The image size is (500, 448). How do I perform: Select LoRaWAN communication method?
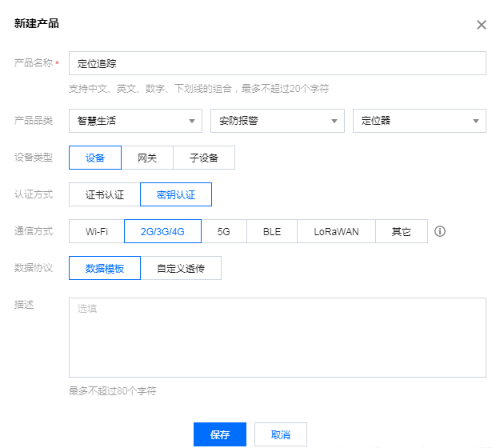[337, 231]
